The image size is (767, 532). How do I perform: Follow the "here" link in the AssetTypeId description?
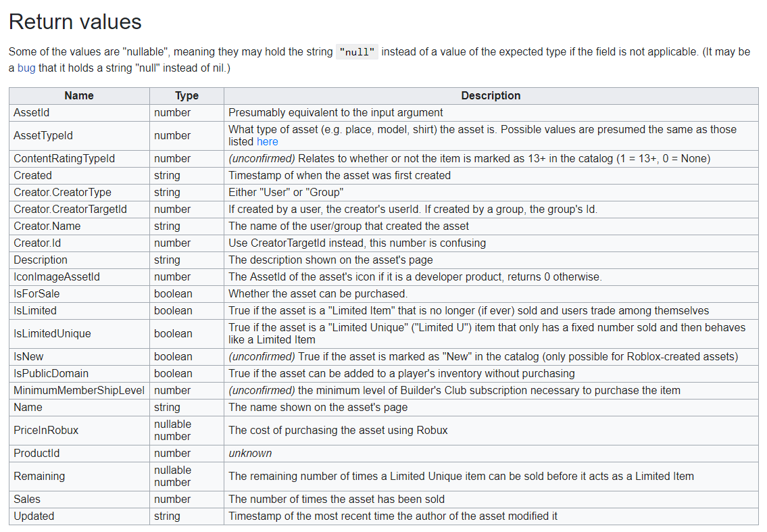(x=267, y=142)
